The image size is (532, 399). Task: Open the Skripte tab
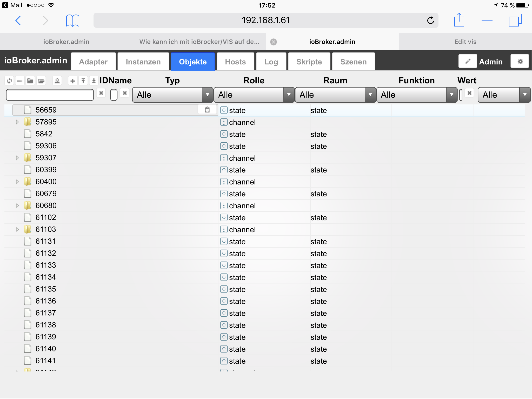309,62
